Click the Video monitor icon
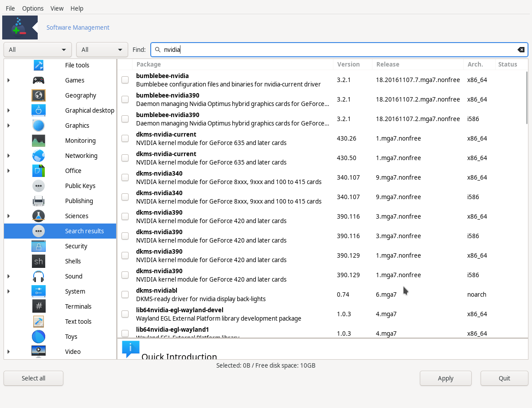Screen dimensions: 532x408 coord(39,352)
